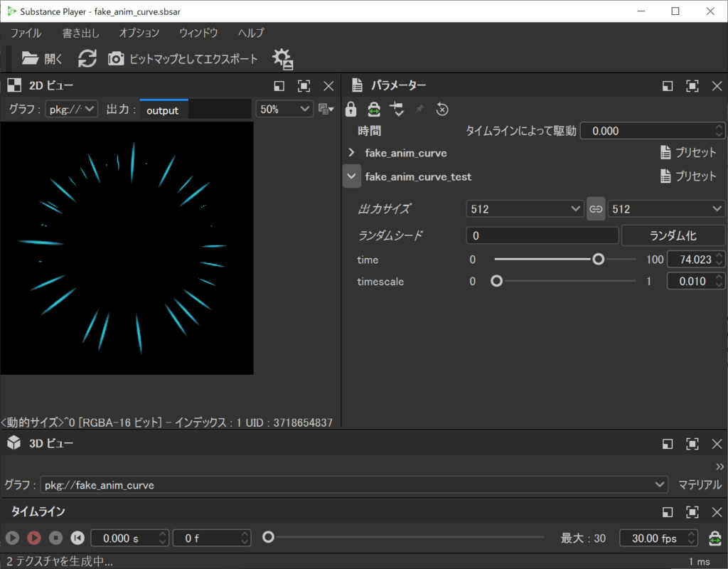Toggle the green link icon in parameters
The image size is (728, 569).
[373, 109]
